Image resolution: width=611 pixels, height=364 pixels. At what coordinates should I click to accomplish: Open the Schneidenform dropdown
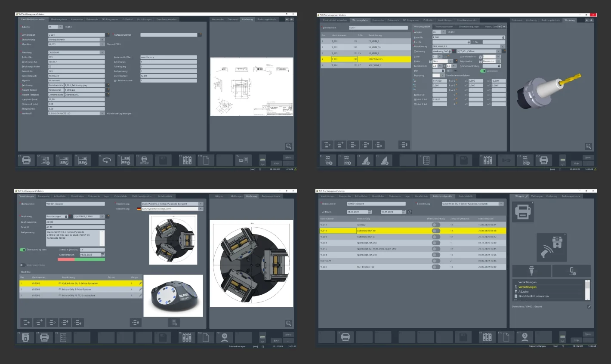[x=498, y=56]
